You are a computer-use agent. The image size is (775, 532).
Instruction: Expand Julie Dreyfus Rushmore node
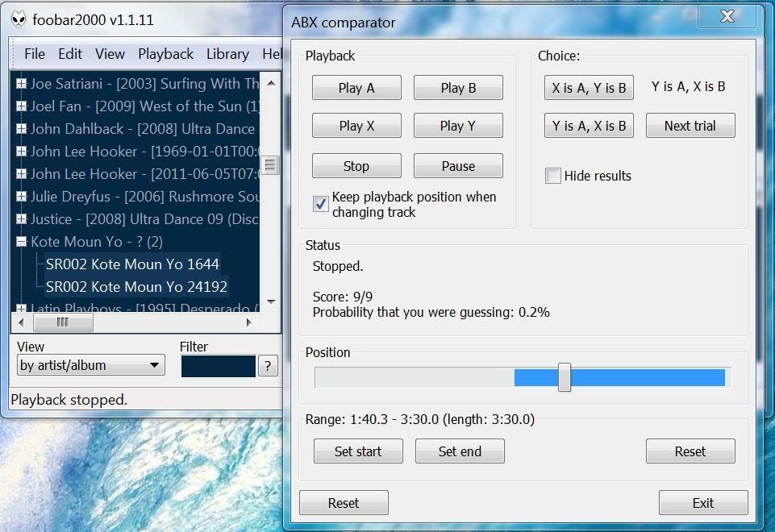pyautogui.click(x=21, y=197)
